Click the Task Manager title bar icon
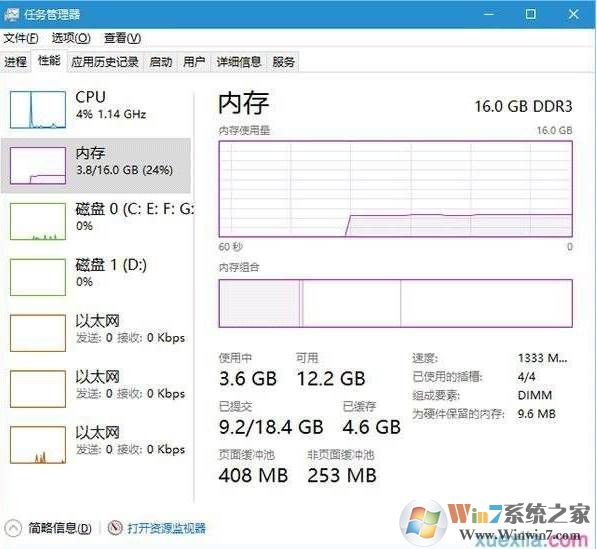Viewport: 597px width, 549px height. [11, 14]
